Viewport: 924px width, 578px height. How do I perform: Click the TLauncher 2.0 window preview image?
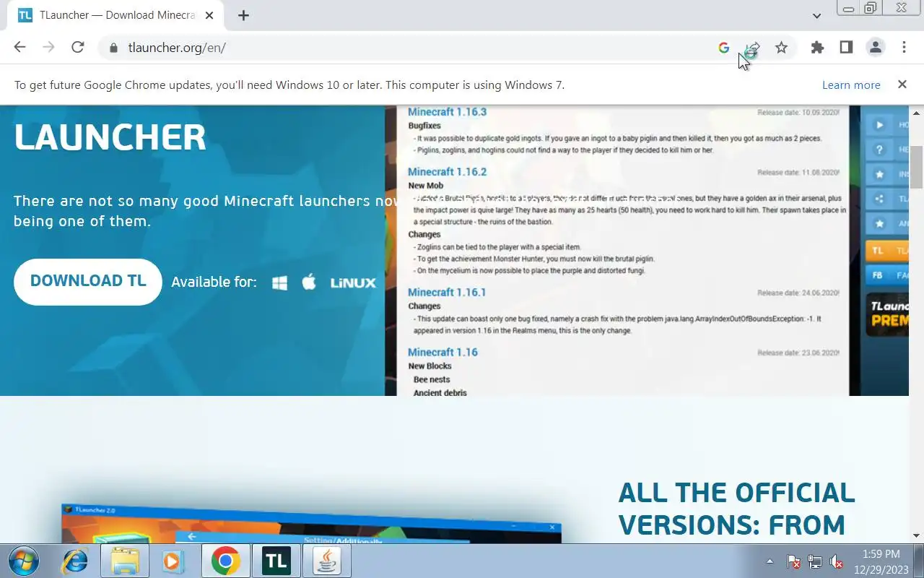pyautogui.click(x=310, y=524)
